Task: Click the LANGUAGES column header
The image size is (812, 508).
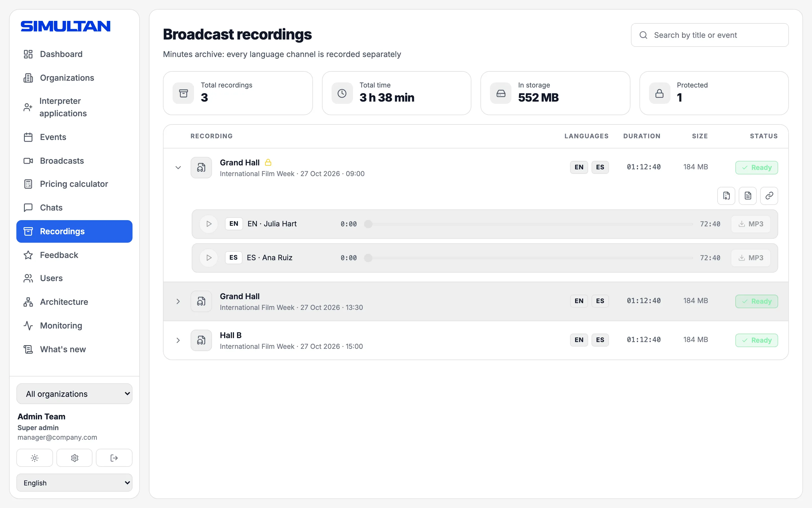Action: coord(586,136)
